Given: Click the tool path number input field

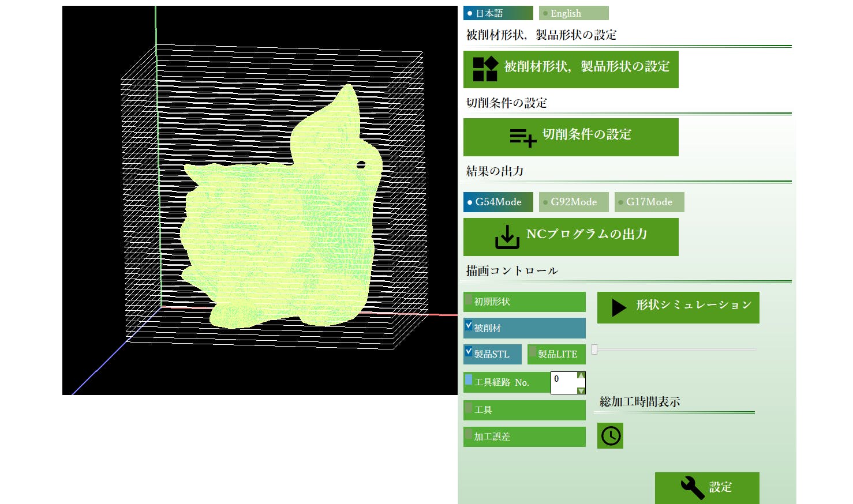Looking at the screenshot, I should [564, 383].
